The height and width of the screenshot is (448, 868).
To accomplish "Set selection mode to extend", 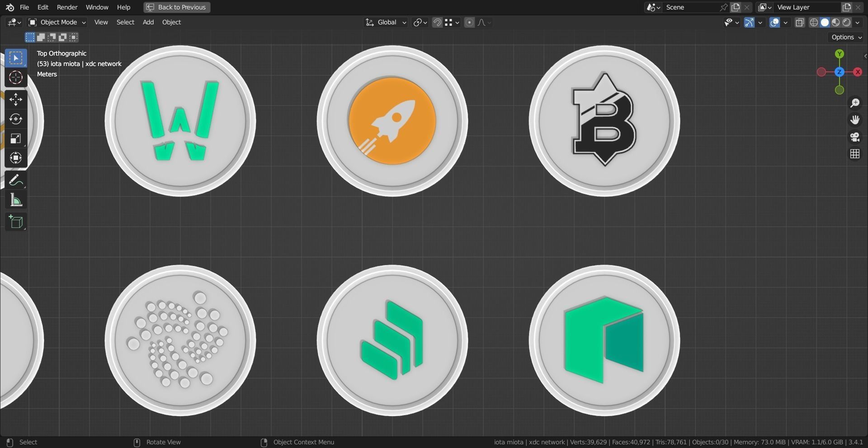I will (x=41, y=37).
